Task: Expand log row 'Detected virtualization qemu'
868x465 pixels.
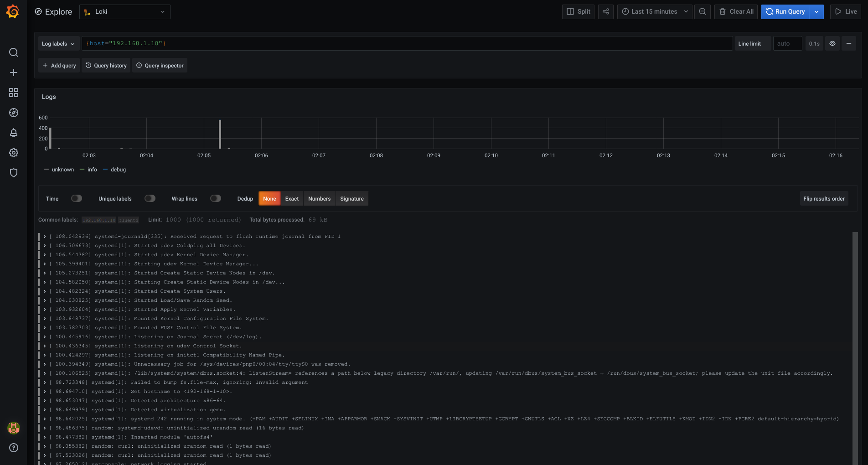Action: [44, 410]
